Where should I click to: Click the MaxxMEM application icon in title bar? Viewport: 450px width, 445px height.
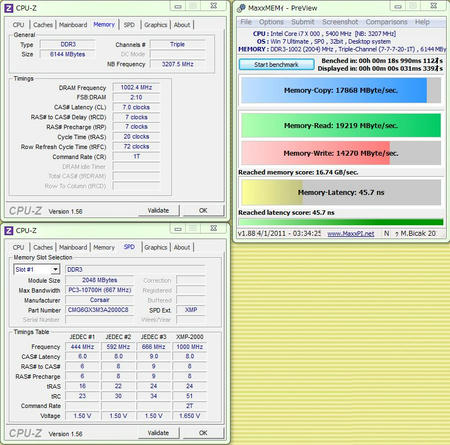[241, 8]
